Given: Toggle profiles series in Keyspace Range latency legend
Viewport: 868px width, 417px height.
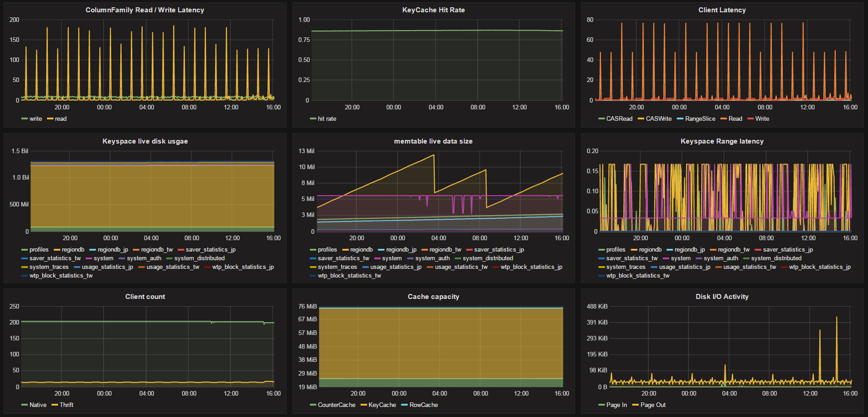Looking at the screenshot, I should point(616,250).
